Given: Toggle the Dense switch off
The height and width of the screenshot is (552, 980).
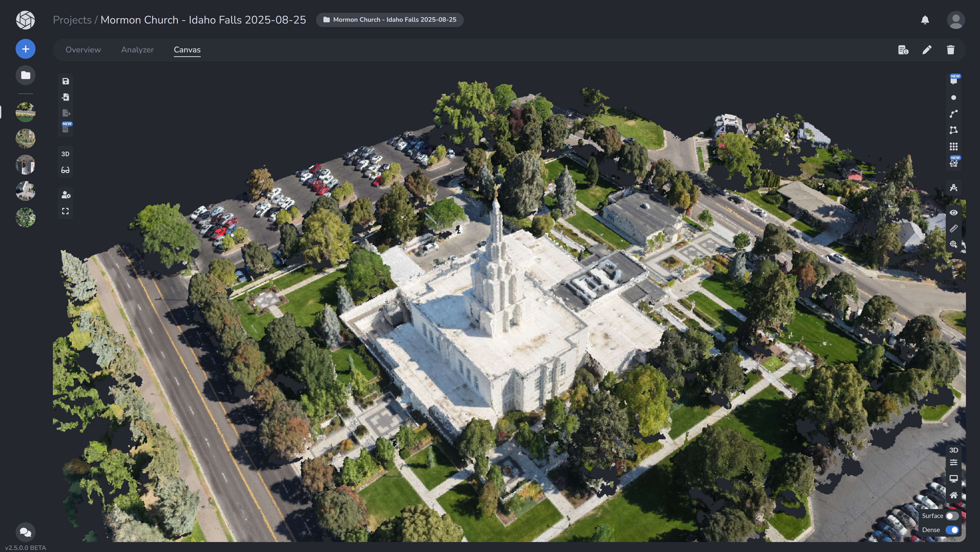Looking at the screenshot, I should point(952,530).
